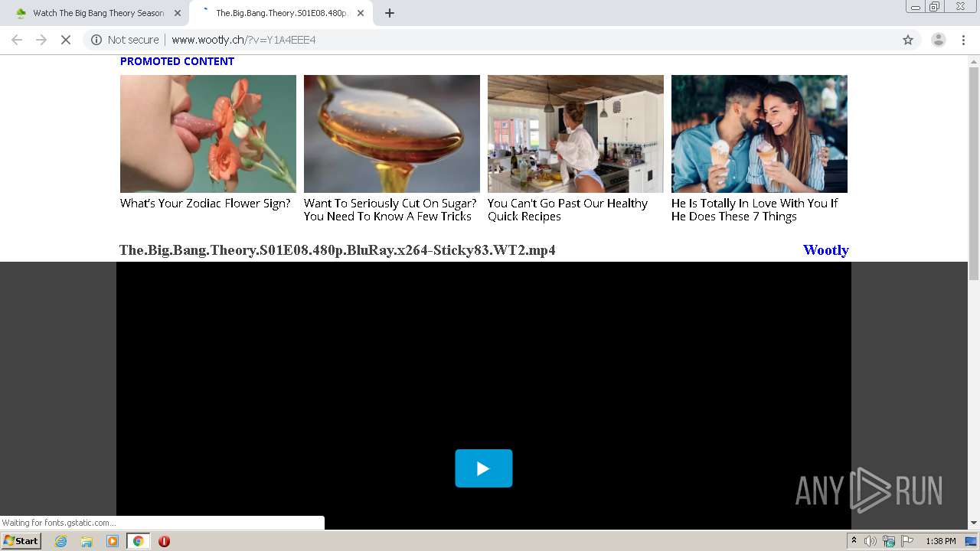The width and height of the screenshot is (980, 551).
Task: Click the address bar URL
Action: click(243, 40)
